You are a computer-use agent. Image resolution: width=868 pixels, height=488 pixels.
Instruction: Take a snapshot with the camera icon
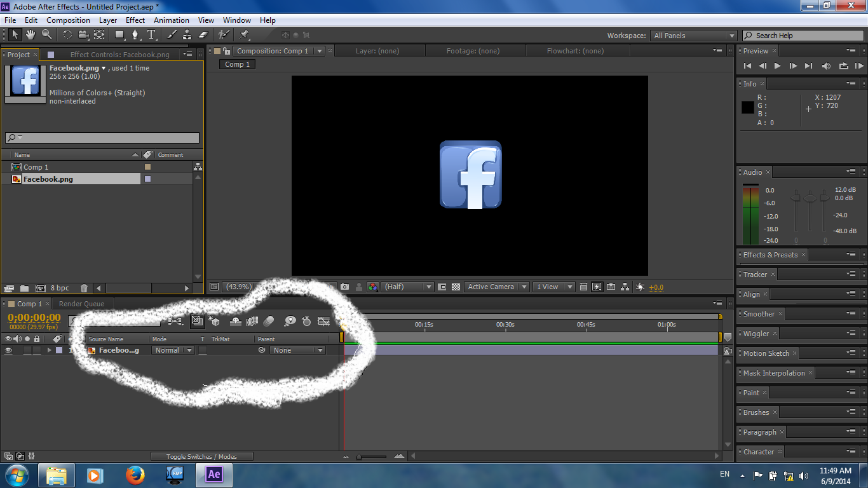click(x=344, y=287)
